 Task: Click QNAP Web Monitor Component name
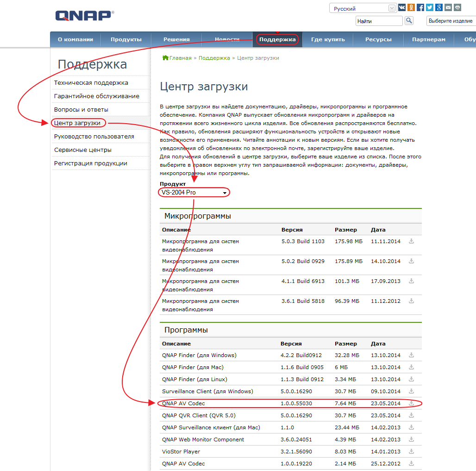203,440
